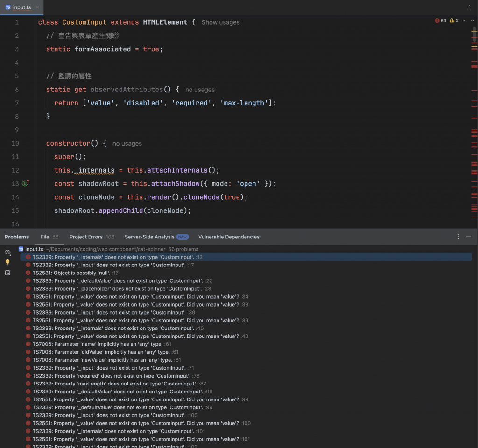Click line number 10 in gutter

point(15,144)
